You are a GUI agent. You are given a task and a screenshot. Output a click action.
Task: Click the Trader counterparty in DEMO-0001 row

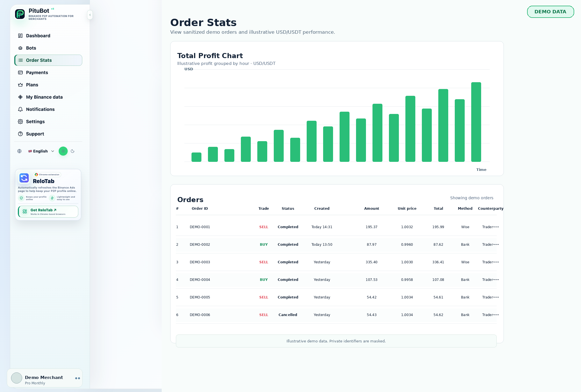[x=491, y=227]
